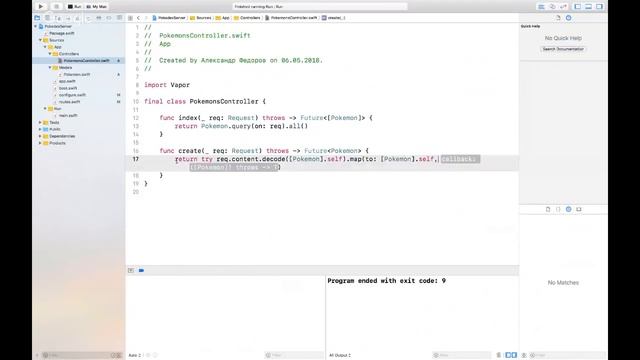Screen dimensions: 640x360
Task: Click the Search Documentation button
Action: tap(563, 49)
